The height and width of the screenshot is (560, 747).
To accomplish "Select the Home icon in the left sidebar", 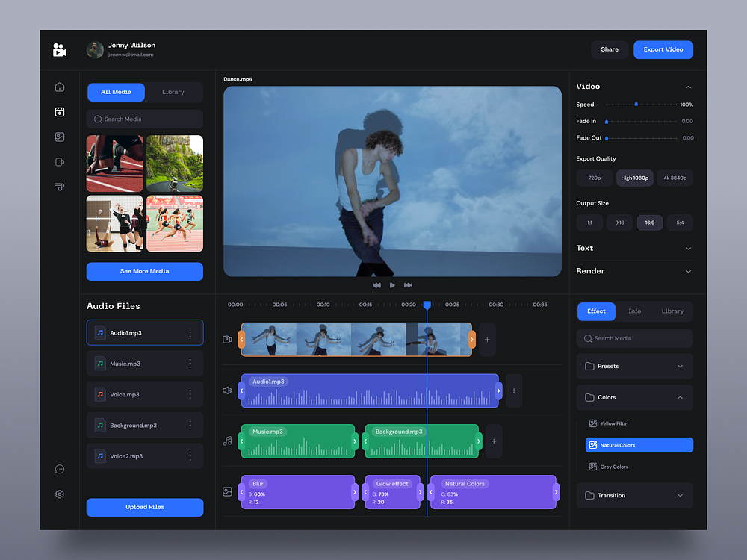I will coord(59,87).
